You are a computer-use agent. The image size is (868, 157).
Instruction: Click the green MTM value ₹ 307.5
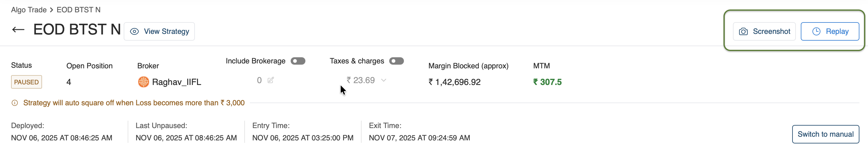547,82
